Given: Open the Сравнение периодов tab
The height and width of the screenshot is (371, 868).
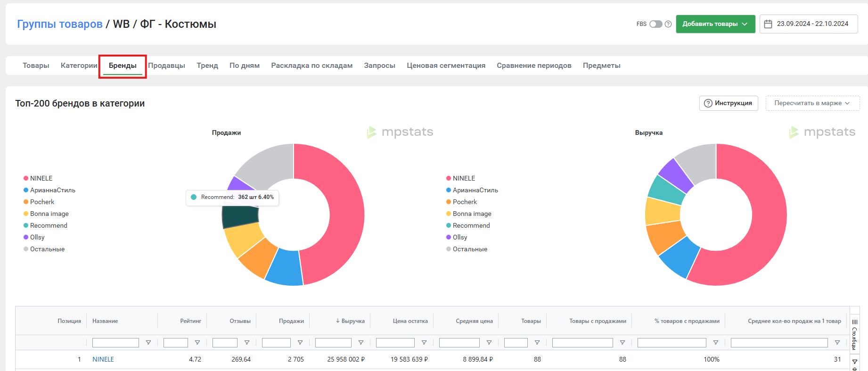Looking at the screenshot, I should tap(534, 66).
